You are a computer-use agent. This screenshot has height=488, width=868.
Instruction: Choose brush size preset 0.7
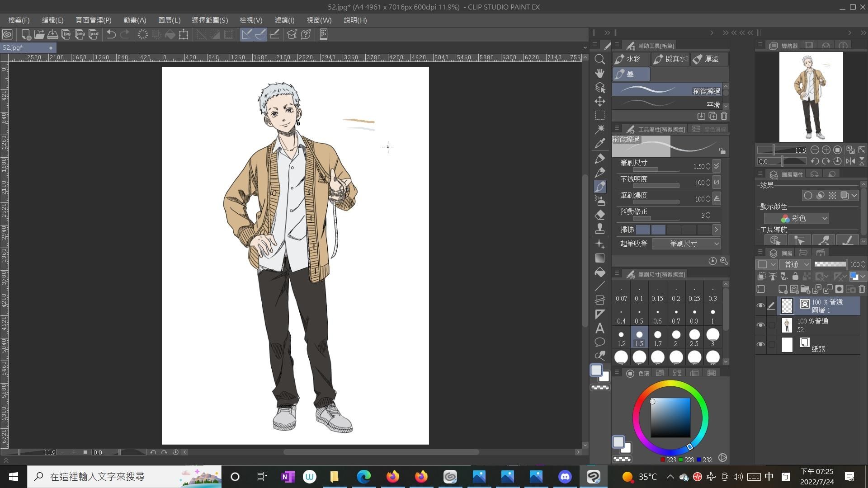coord(676,316)
